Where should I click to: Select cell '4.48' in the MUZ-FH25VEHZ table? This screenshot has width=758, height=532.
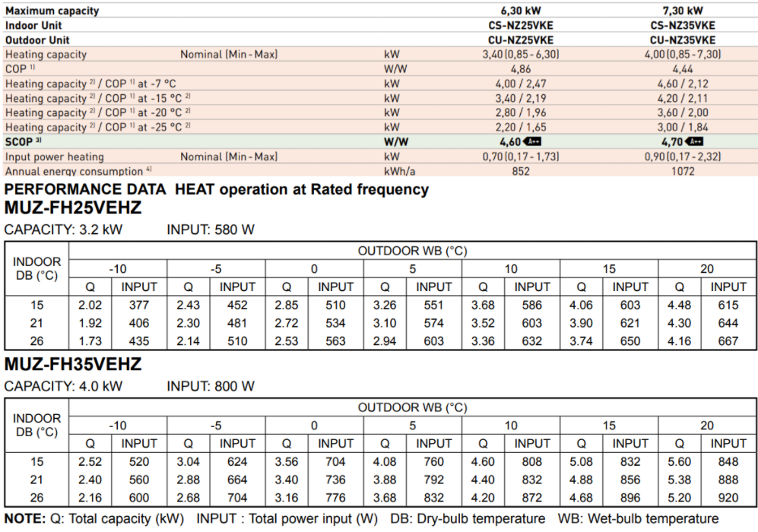point(679,306)
